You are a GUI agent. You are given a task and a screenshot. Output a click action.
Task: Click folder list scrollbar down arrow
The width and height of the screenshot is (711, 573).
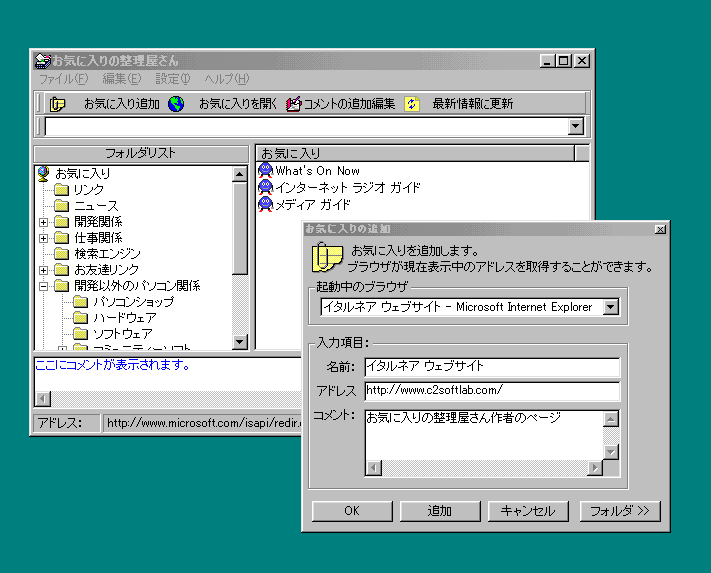(x=239, y=341)
